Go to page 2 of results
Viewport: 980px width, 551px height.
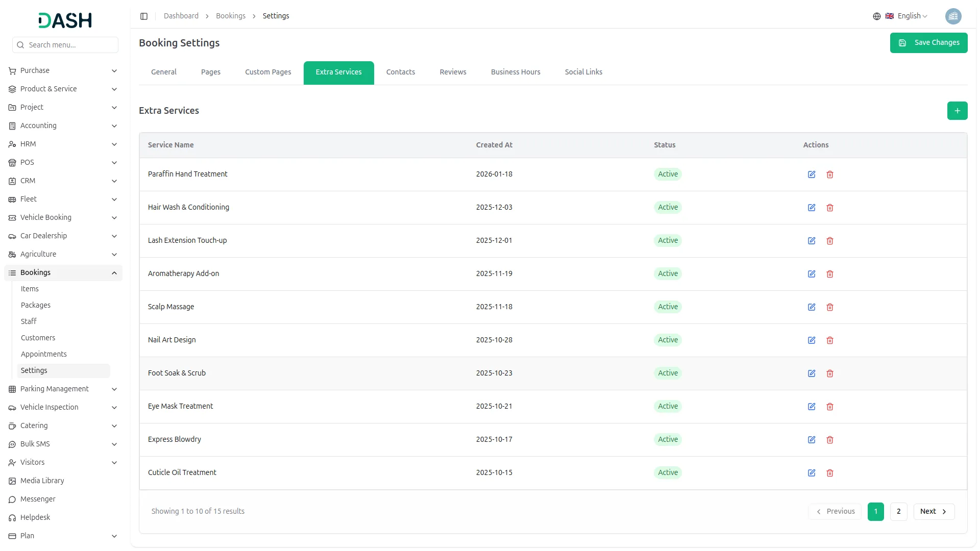click(898, 511)
